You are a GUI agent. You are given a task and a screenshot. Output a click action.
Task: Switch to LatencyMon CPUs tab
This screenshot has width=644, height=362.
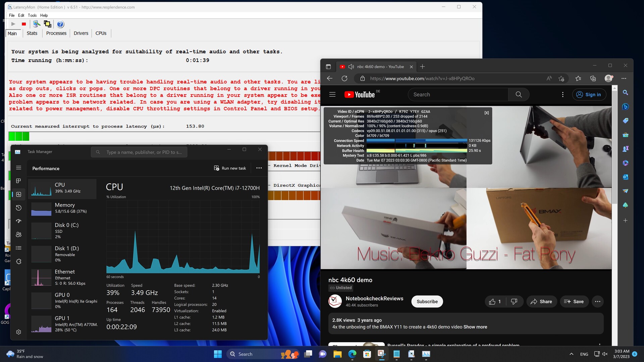101,33
